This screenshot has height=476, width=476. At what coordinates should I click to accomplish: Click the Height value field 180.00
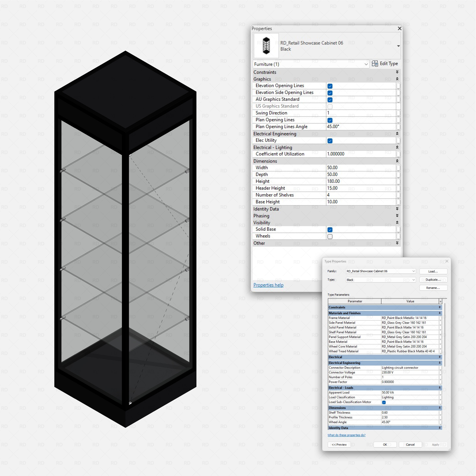point(361,181)
